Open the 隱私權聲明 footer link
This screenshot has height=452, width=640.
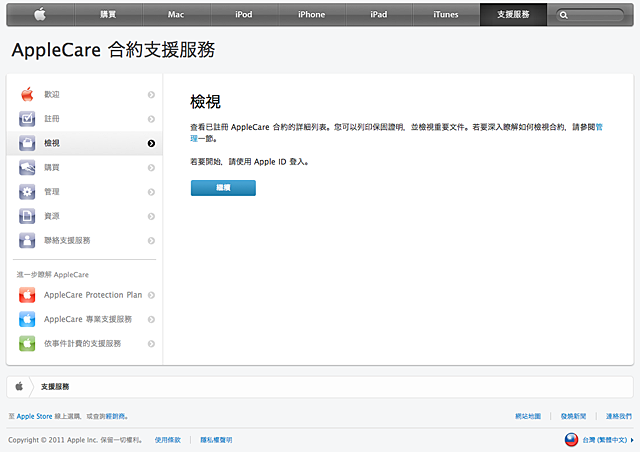216,440
